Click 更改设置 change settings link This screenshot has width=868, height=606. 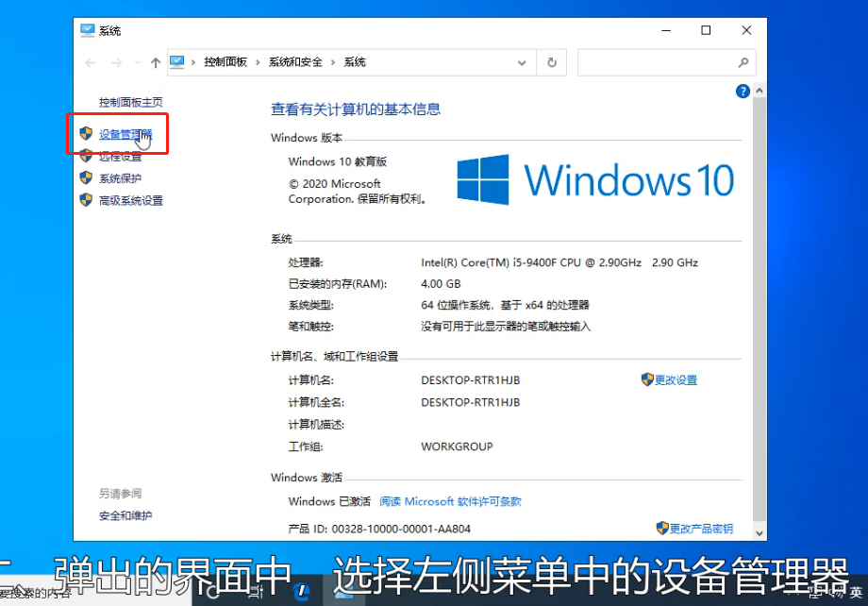pos(676,380)
